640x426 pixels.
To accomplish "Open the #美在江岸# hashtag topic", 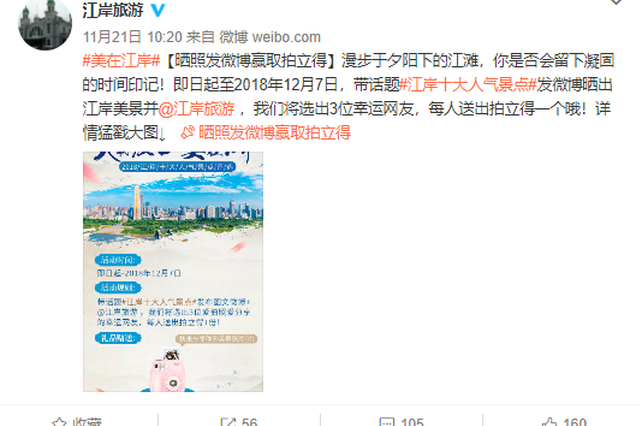I will tap(121, 61).
